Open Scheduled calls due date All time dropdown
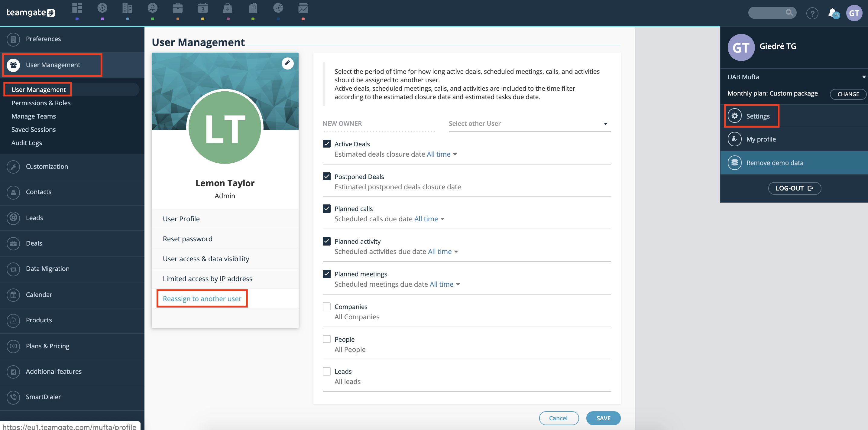 coord(429,219)
